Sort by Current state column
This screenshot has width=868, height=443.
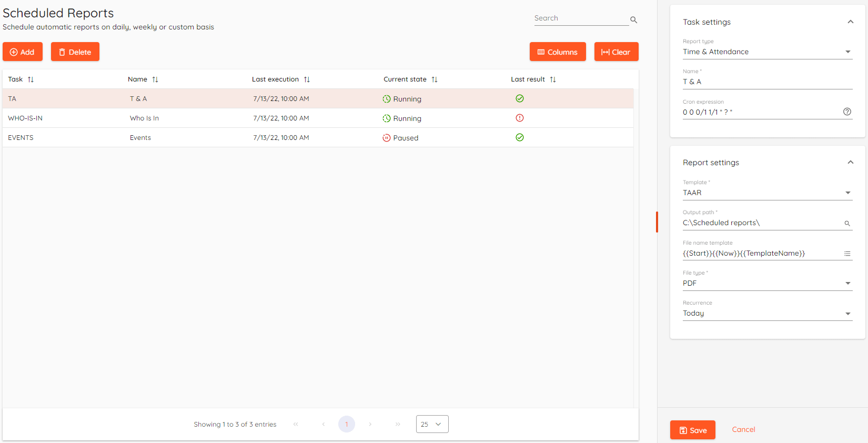(435, 79)
